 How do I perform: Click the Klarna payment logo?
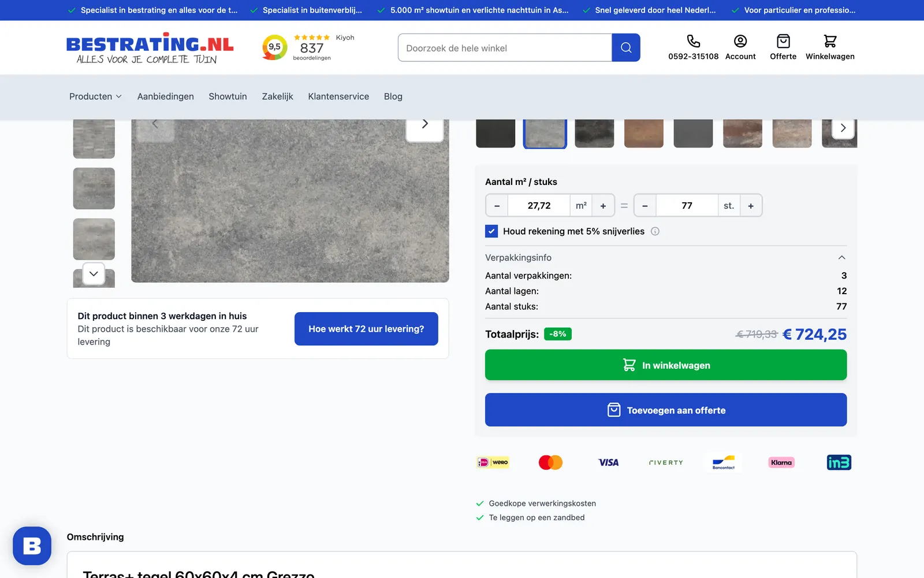pyautogui.click(x=781, y=462)
